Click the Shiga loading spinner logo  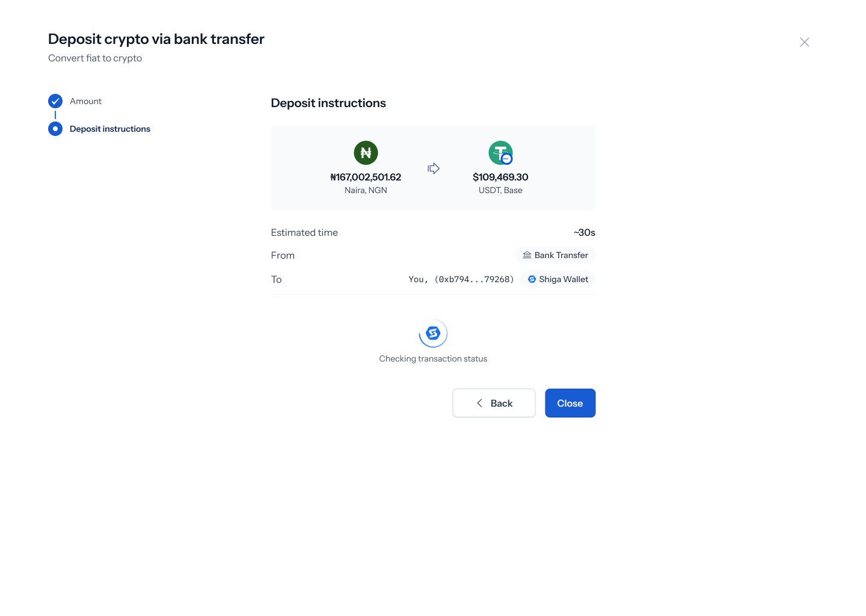pyautogui.click(x=433, y=333)
